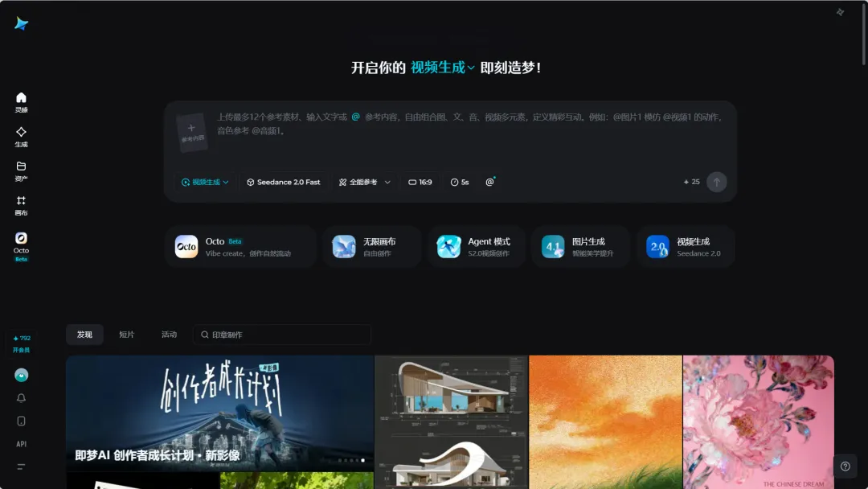
Task: Click the help question mark button
Action: click(x=845, y=466)
